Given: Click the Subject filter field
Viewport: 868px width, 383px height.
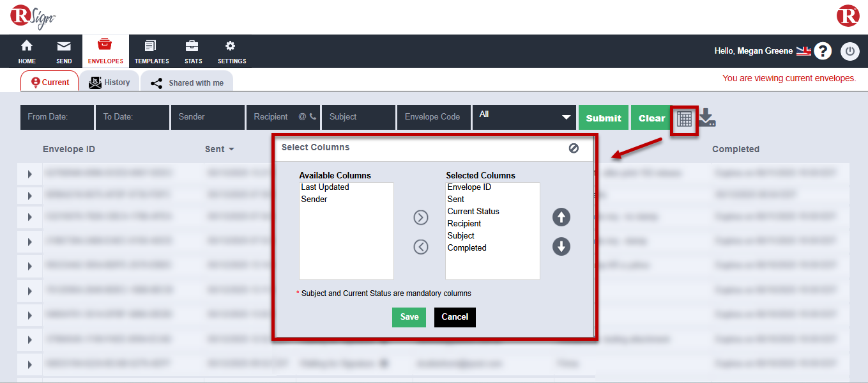Looking at the screenshot, I should (358, 117).
